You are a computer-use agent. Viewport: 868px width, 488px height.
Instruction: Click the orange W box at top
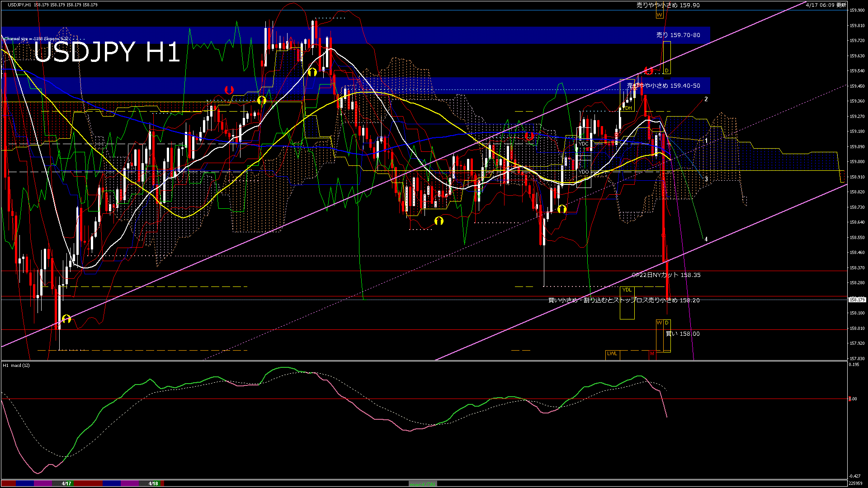pos(659,15)
